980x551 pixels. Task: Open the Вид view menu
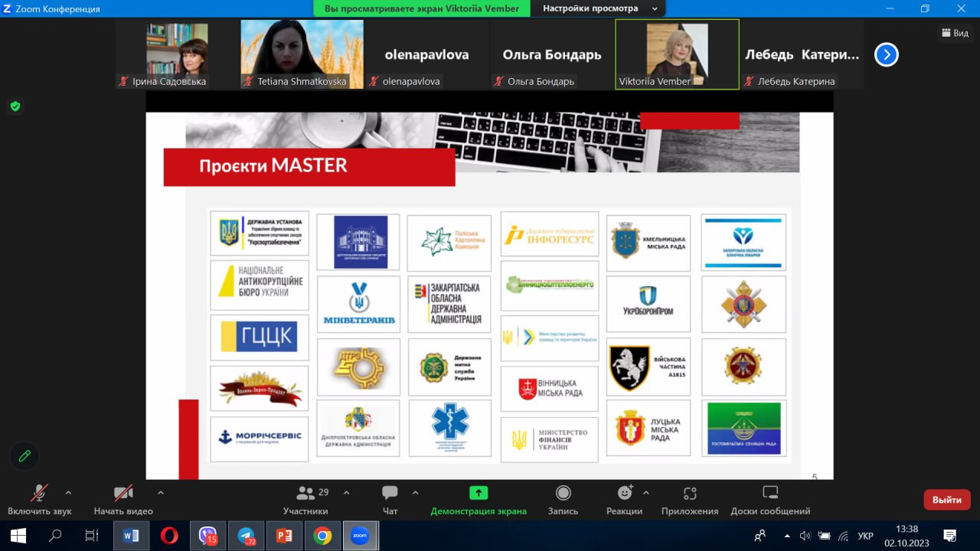[955, 33]
